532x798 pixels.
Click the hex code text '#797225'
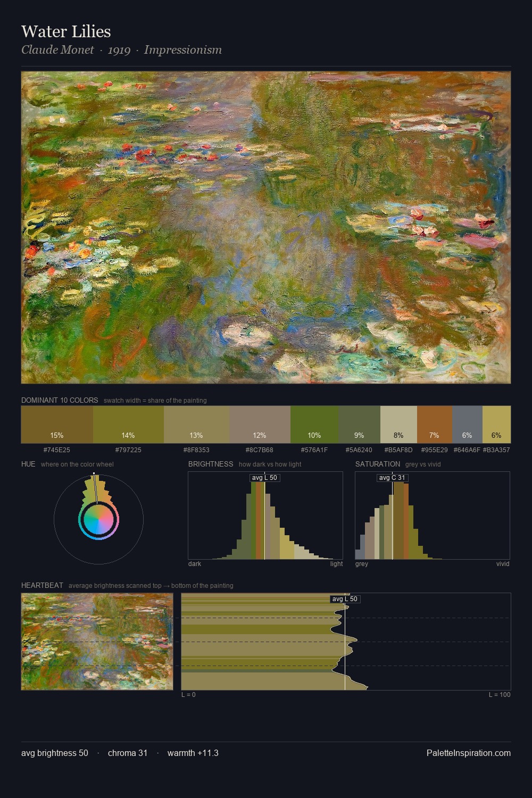[x=128, y=450]
